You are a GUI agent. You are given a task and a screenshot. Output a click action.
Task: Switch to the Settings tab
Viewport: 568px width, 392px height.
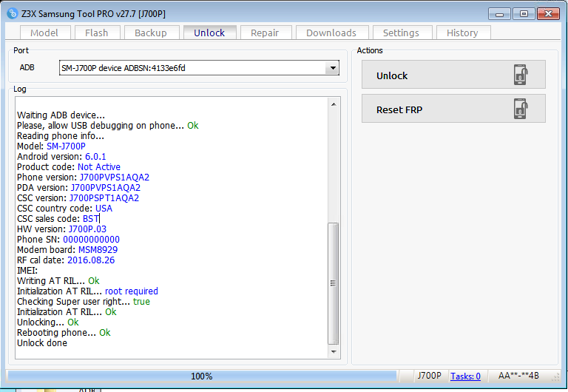(x=401, y=33)
